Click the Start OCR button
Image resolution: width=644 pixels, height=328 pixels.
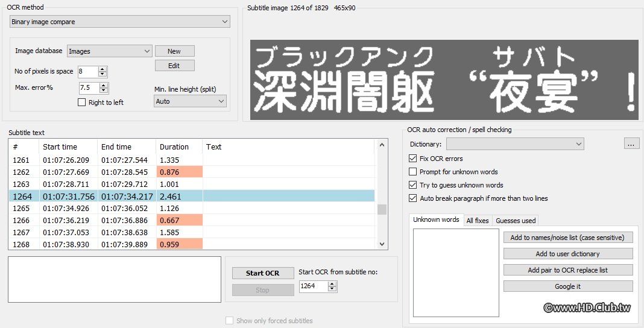coord(263,273)
